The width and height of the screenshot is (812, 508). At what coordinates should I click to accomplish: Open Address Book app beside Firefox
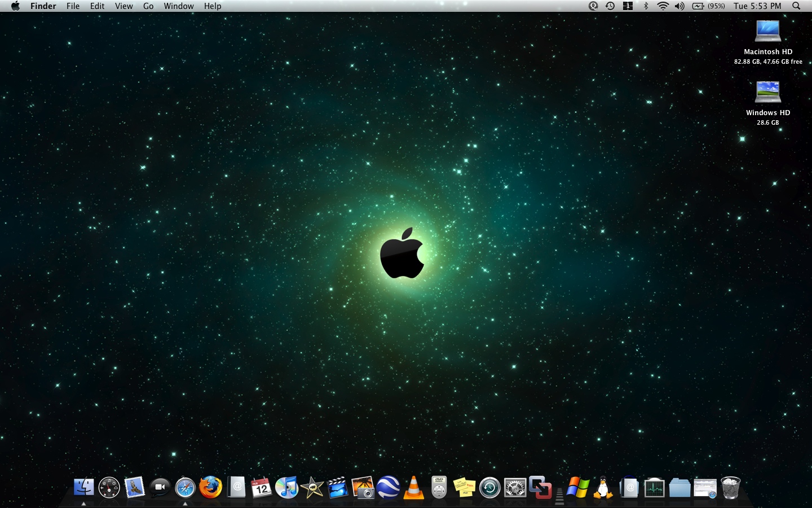coord(236,488)
